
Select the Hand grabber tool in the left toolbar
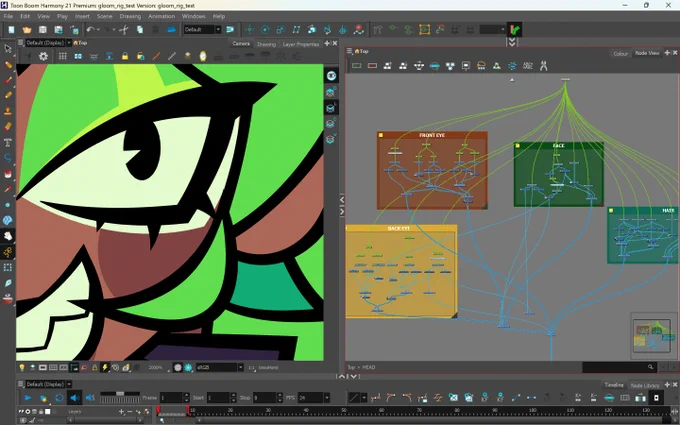[8, 236]
